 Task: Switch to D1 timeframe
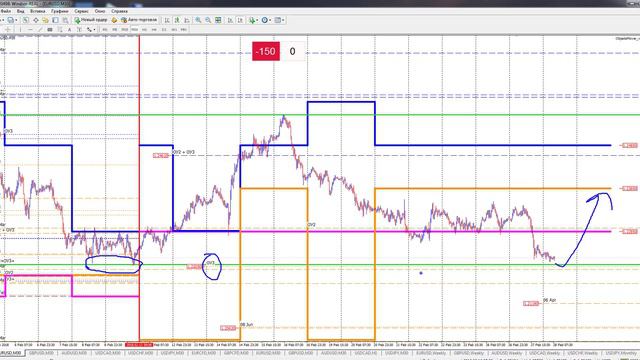pos(164,29)
